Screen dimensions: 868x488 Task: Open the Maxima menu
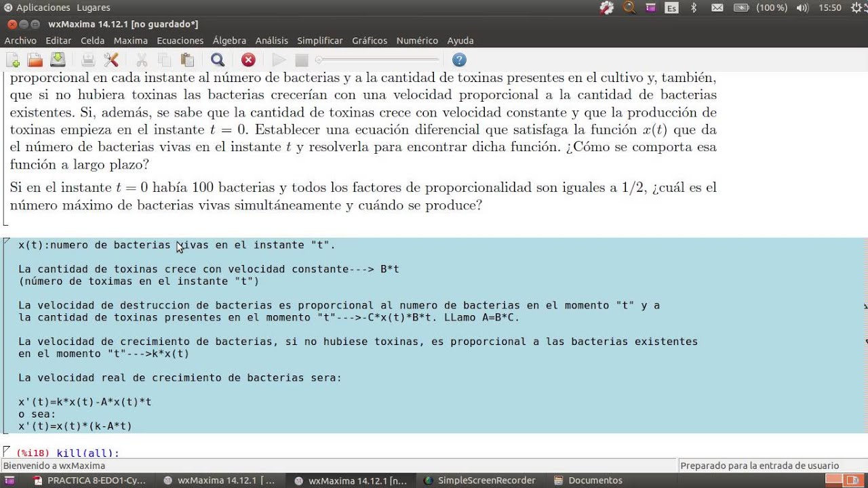(131, 41)
